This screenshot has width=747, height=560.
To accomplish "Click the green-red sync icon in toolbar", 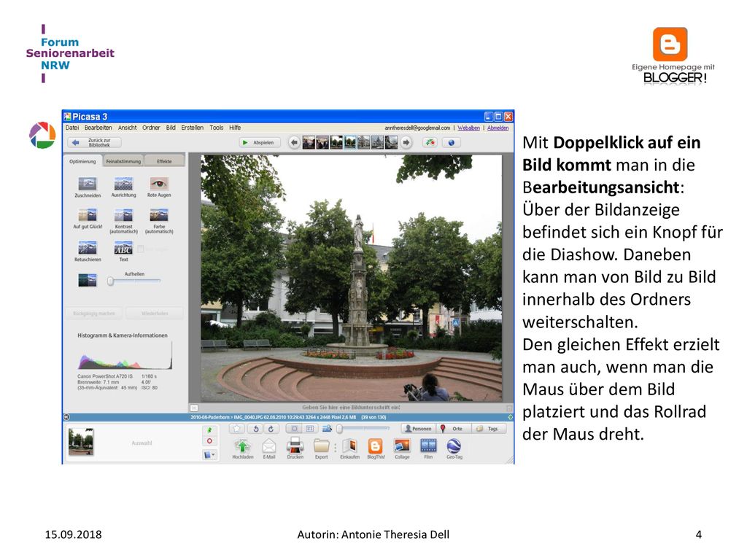I will [430, 142].
